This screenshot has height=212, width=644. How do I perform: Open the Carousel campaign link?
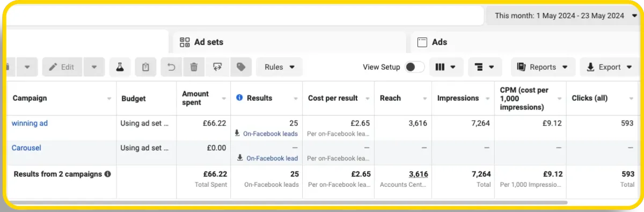pos(26,148)
